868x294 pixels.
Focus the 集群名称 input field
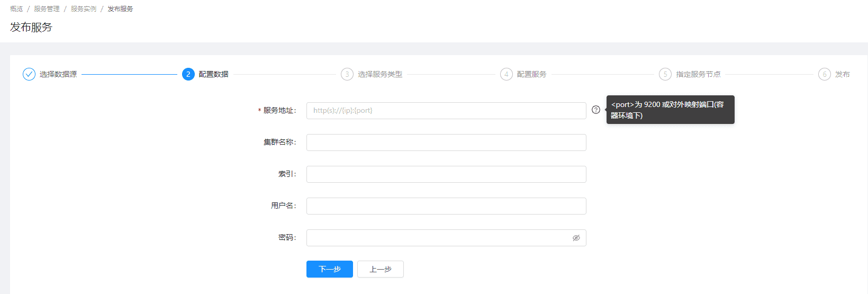click(x=446, y=142)
